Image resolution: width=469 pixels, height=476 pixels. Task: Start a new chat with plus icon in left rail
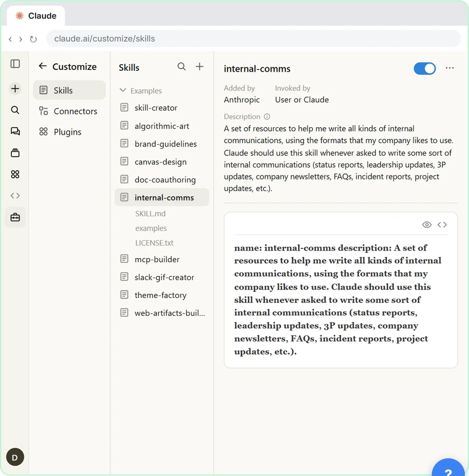(x=15, y=89)
